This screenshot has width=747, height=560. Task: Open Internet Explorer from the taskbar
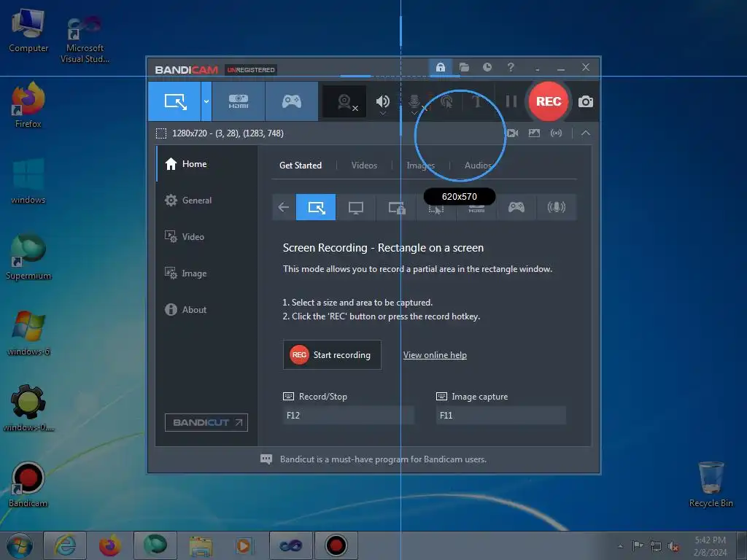65,545
